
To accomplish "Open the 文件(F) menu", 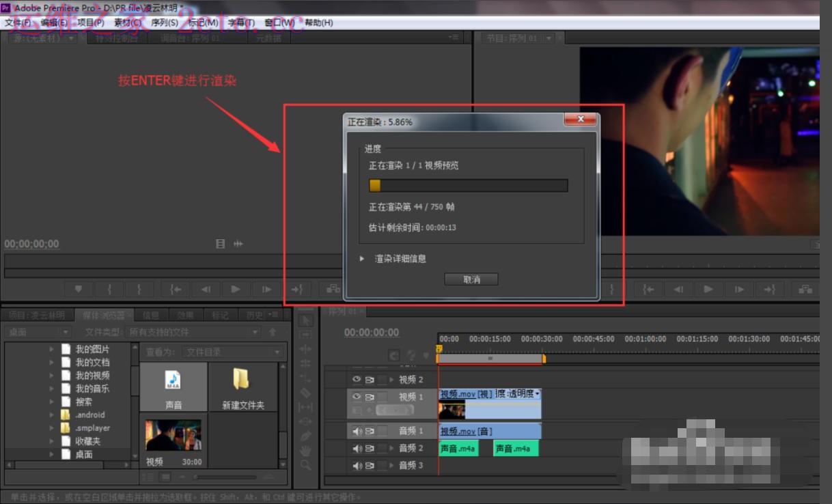I will point(18,23).
